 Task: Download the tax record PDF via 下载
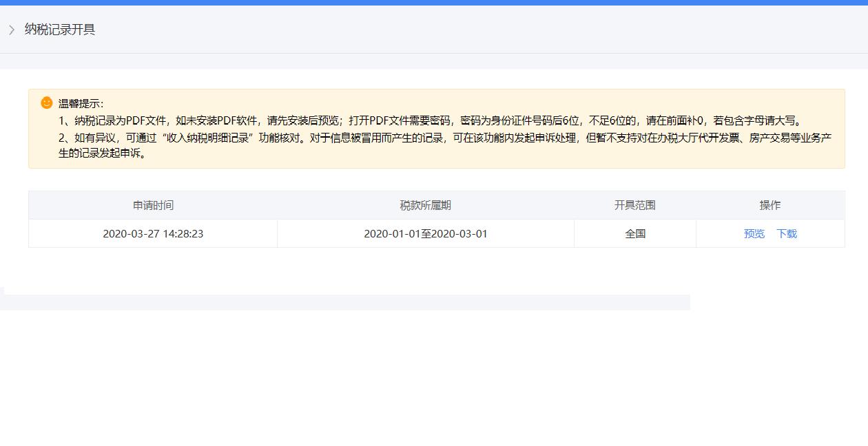786,233
